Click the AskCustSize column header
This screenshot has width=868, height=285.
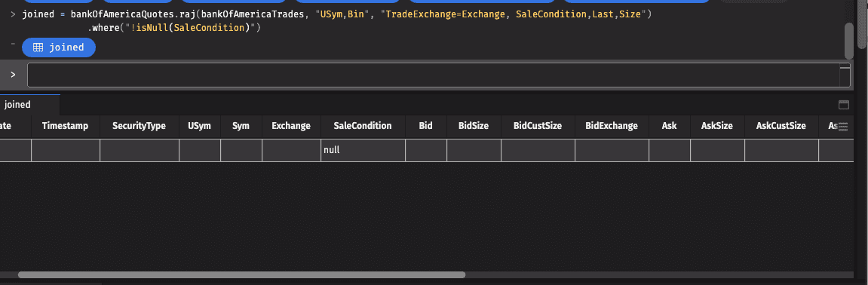pyautogui.click(x=781, y=126)
